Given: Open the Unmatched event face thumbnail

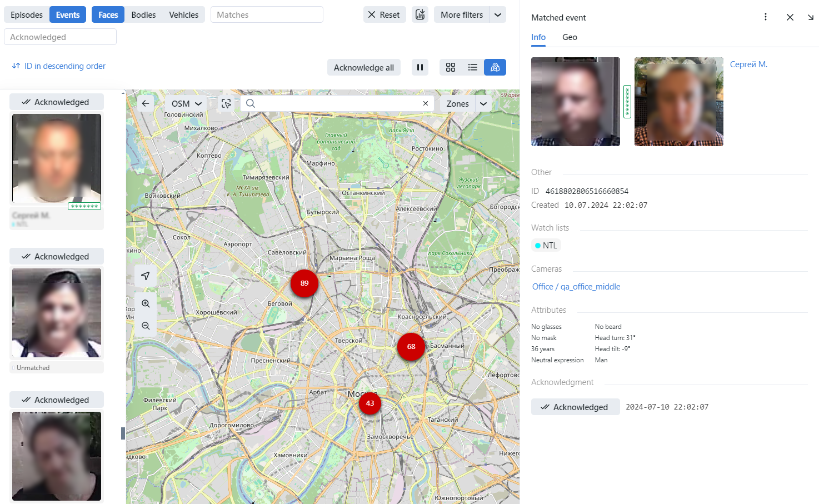Looking at the screenshot, I should (x=57, y=313).
